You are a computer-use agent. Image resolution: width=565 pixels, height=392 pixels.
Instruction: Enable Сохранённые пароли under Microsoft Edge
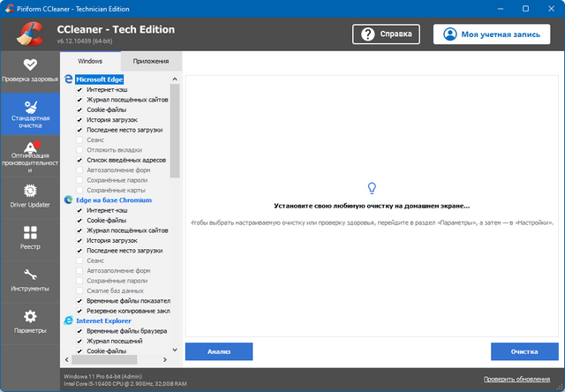click(x=79, y=180)
